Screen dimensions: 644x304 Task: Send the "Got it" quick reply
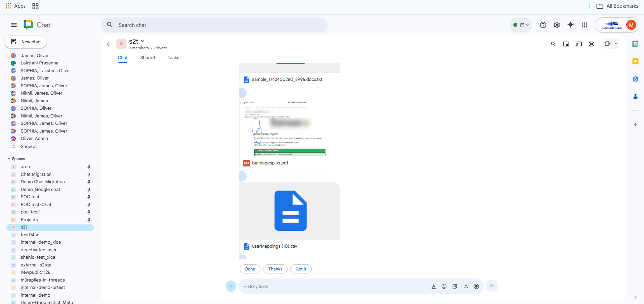point(301,269)
